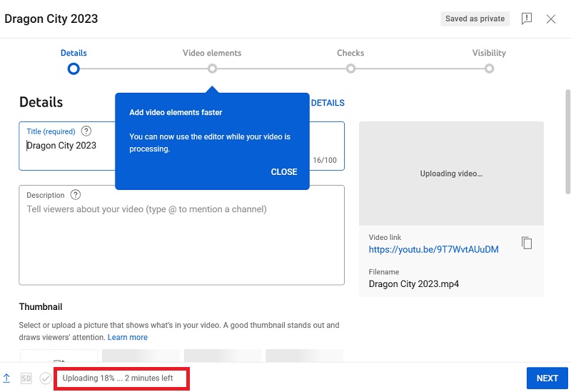
Task: Click the Dragon City 2023 dialog title
Action: click(x=51, y=19)
